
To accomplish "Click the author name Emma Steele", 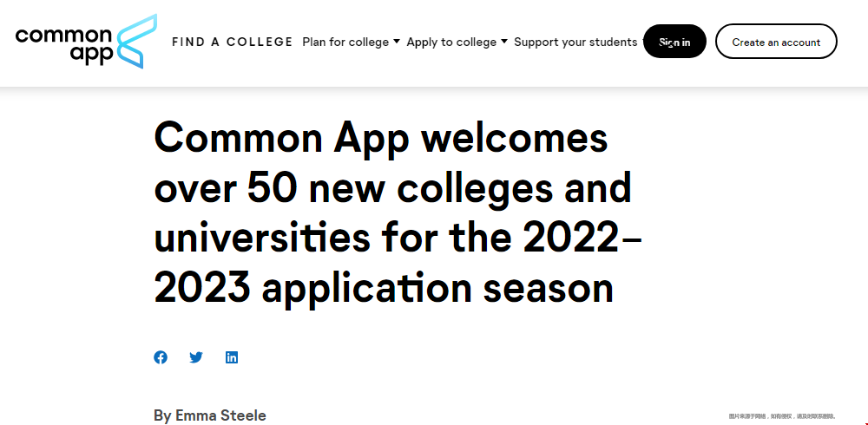I will click(220, 415).
